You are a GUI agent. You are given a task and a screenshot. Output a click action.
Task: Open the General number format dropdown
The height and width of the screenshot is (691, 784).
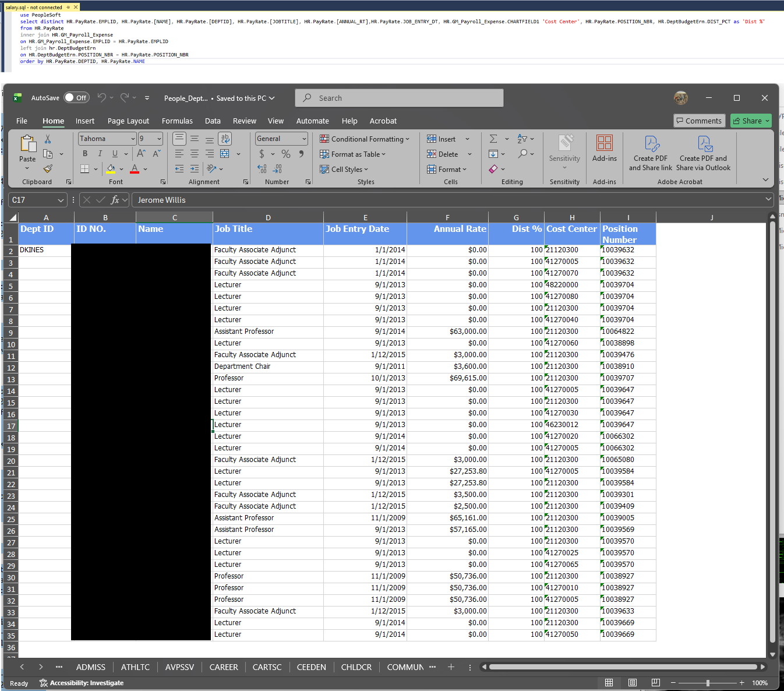[304, 139]
